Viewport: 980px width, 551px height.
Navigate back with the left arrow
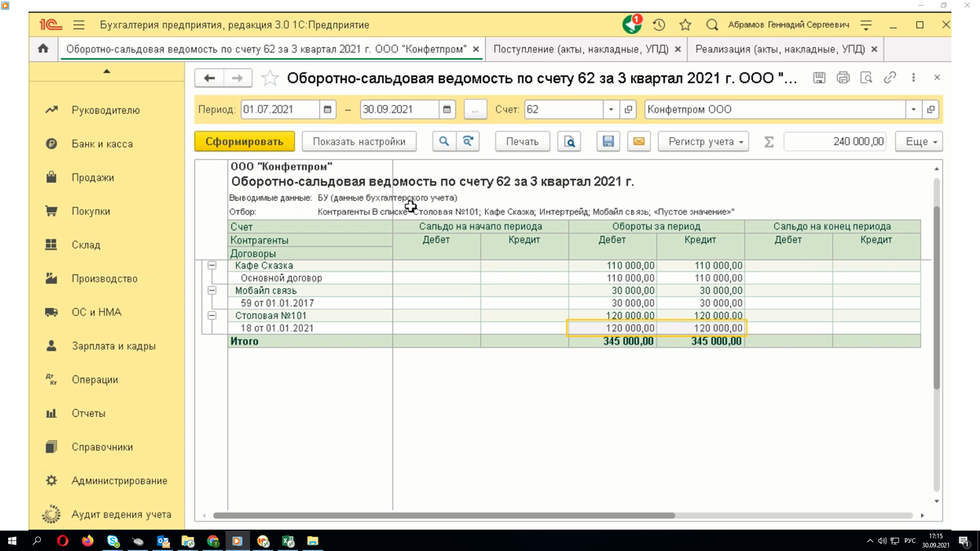click(x=210, y=78)
